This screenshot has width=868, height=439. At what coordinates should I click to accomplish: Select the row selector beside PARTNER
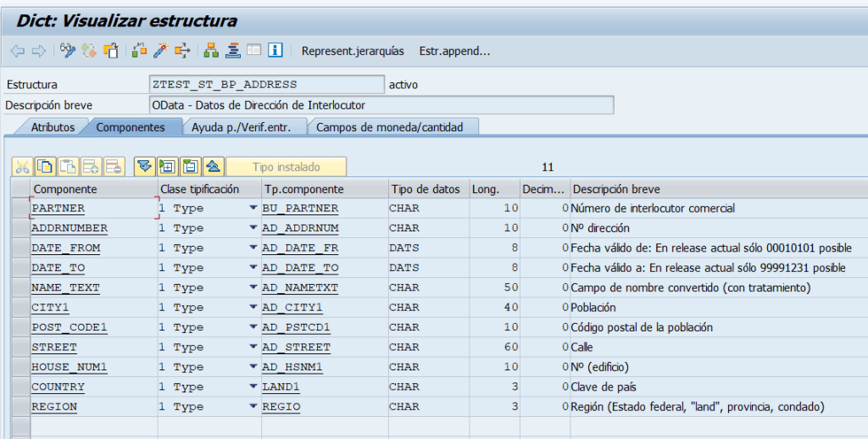tap(20, 208)
